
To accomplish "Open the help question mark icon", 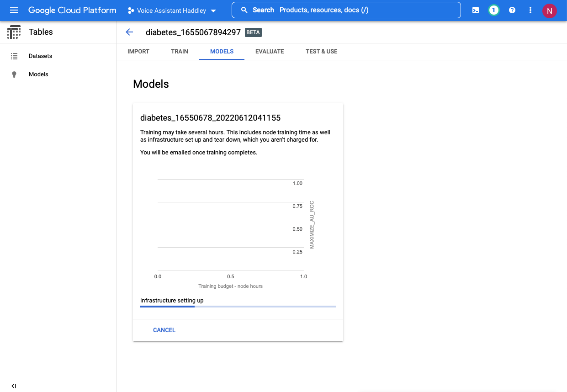I will [512, 10].
